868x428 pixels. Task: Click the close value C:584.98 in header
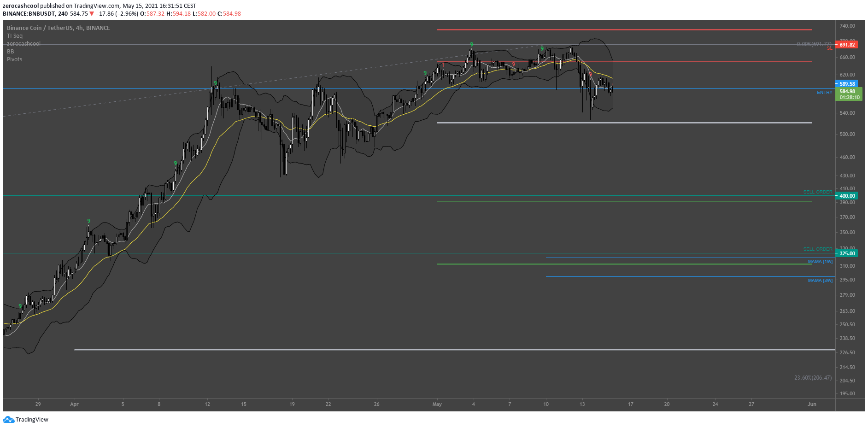(x=229, y=14)
